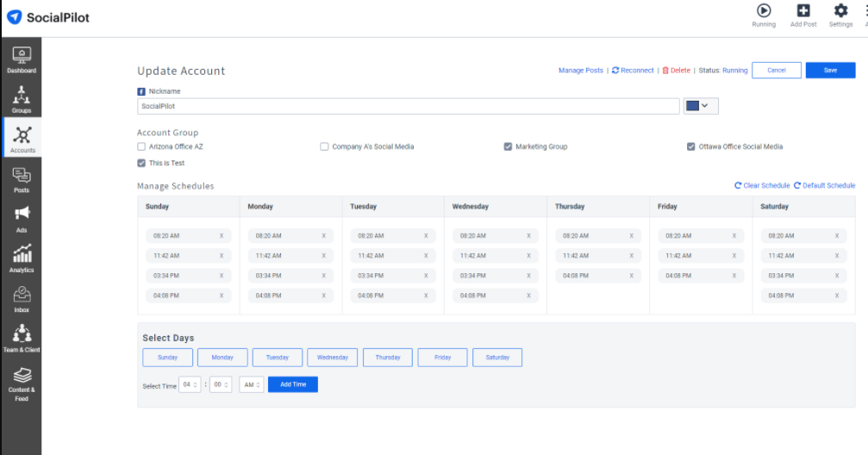The height and width of the screenshot is (455, 868).
Task: Remove Thursday 04:08 PM time slot
Action: point(631,276)
